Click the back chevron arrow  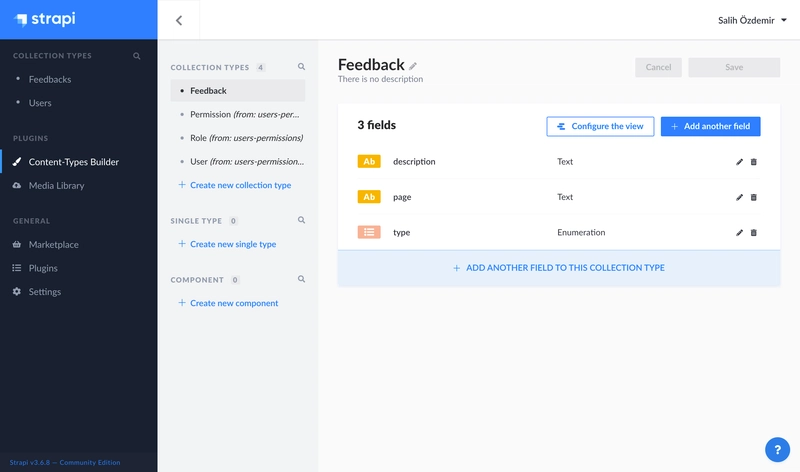click(x=179, y=20)
